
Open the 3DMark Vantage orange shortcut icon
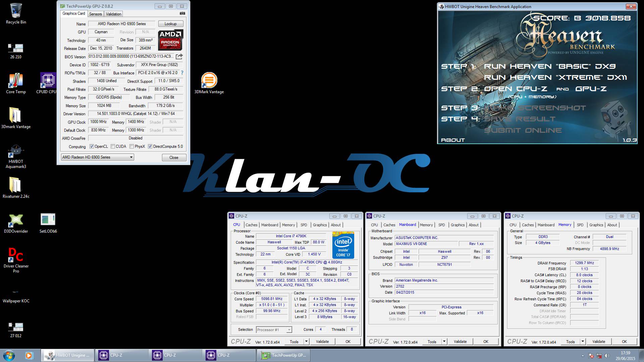click(209, 83)
